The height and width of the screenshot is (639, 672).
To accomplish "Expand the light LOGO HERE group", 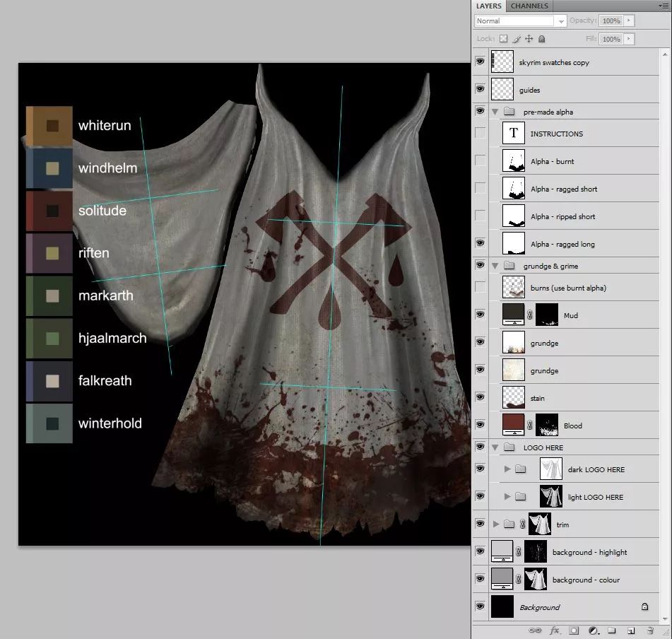I will coord(507,497).
